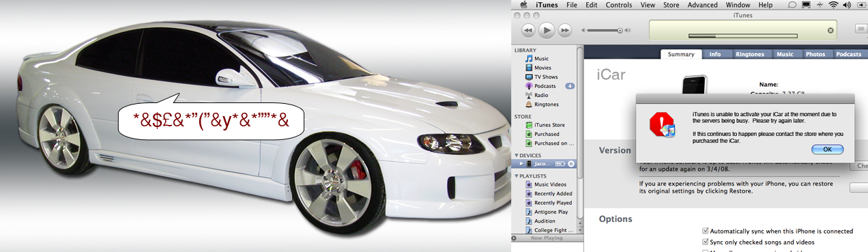The image size is (868, 252).
Task: Expand the Jaco... device disclosure triangle
Action: (x=522, y=164)
